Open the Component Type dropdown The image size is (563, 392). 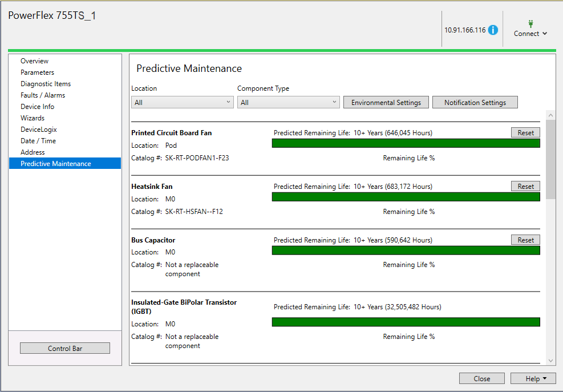288,102
